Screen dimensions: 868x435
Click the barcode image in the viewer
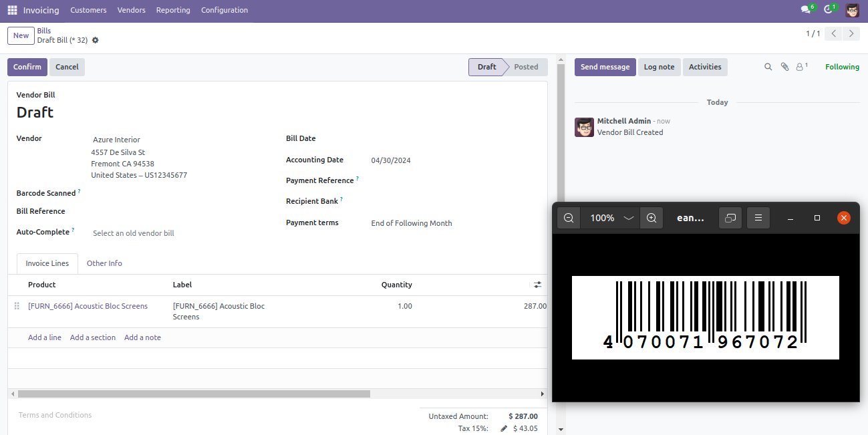[705, 317]
